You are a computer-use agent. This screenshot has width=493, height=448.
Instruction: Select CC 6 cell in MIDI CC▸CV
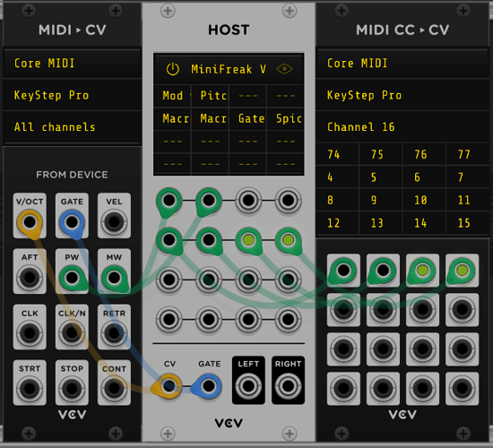click(x=424, y=177)
